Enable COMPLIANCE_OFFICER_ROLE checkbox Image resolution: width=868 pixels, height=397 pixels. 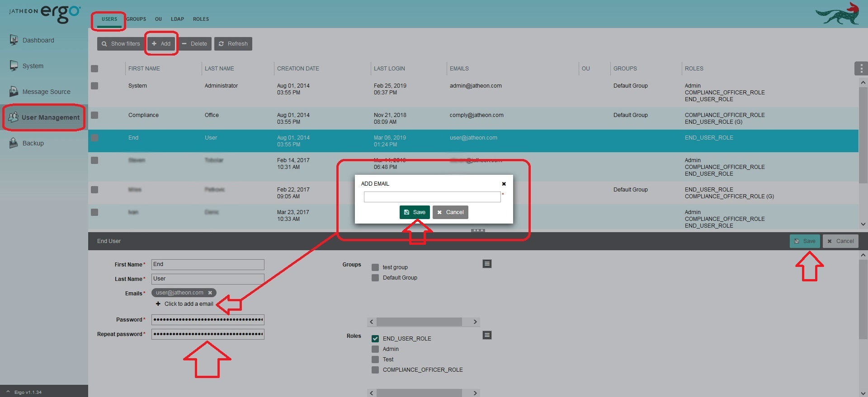(375, 370)
